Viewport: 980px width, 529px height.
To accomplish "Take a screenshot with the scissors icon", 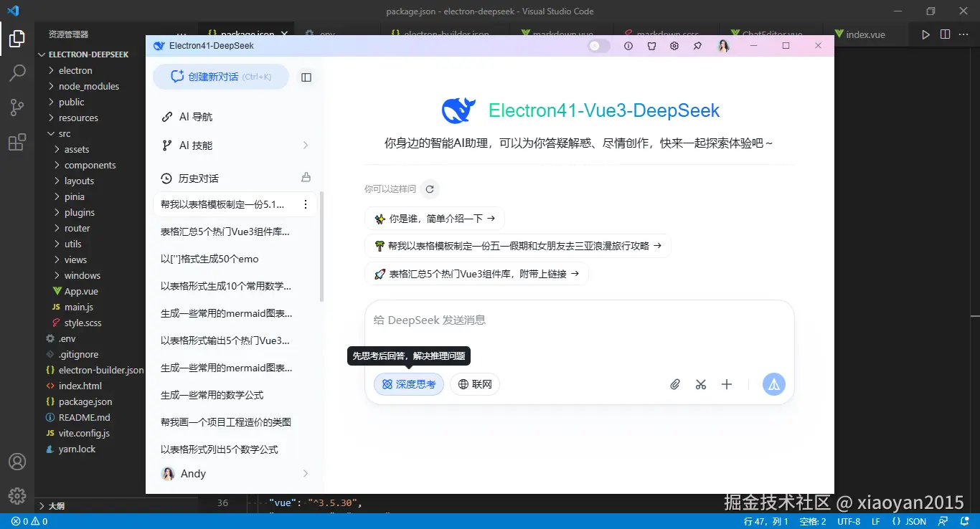I will tap(701, 384).
